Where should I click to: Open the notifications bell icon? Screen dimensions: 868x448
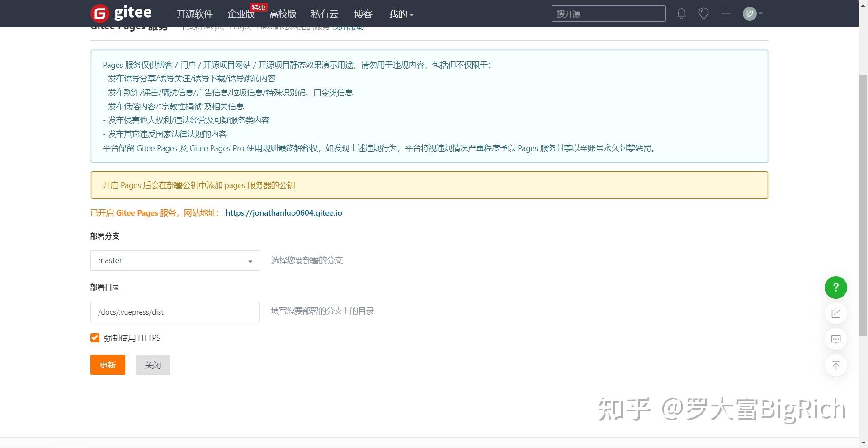[x=681, y=14]
